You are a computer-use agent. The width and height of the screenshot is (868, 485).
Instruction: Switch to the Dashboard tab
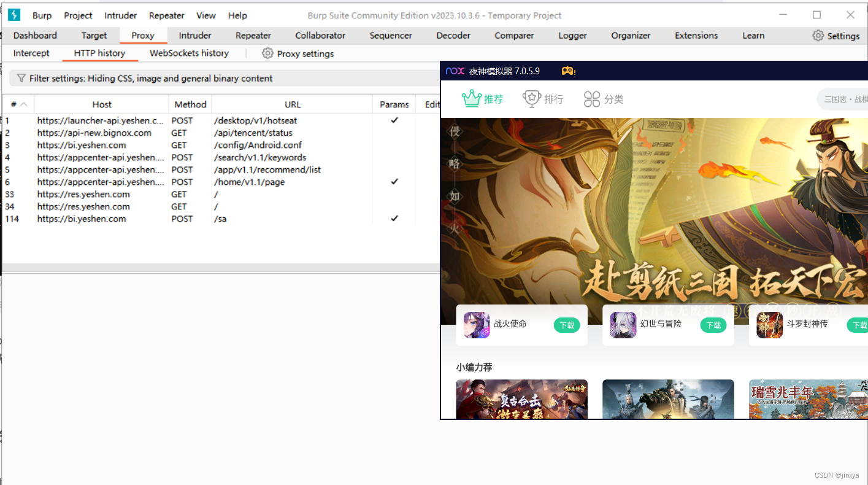(35, 36)
